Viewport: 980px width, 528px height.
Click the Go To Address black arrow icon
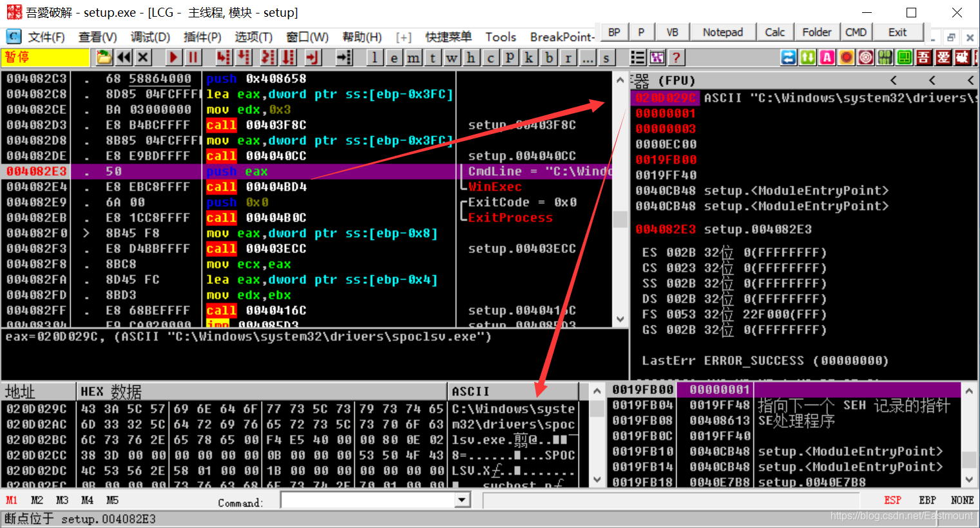coord(345,58)
